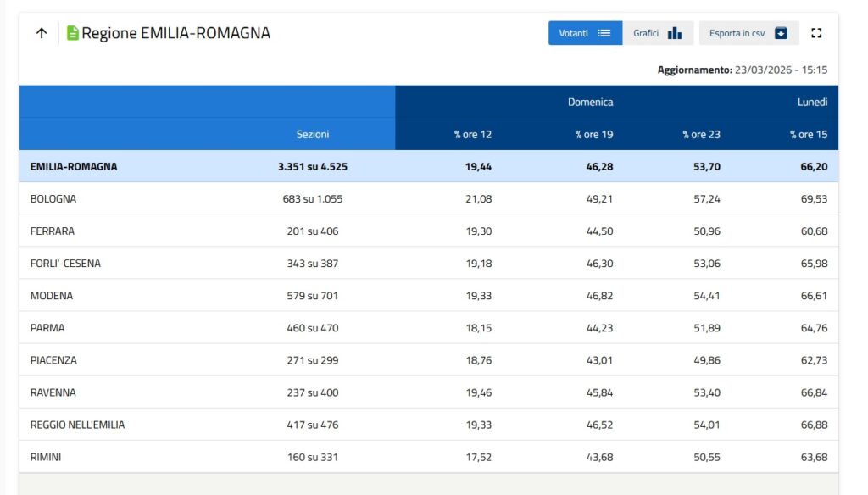Click the Sezioni column header
Image resolution: width=868 pixels, height=495 pixels.
313,135
